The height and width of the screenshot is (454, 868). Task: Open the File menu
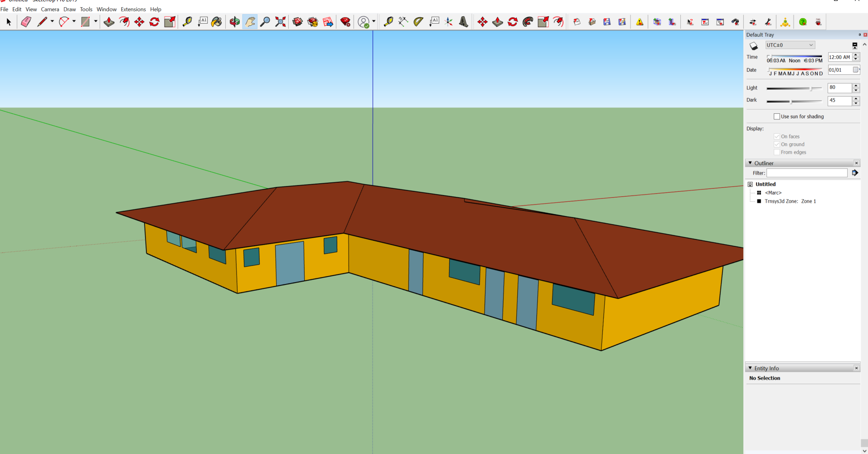point(5,9)
